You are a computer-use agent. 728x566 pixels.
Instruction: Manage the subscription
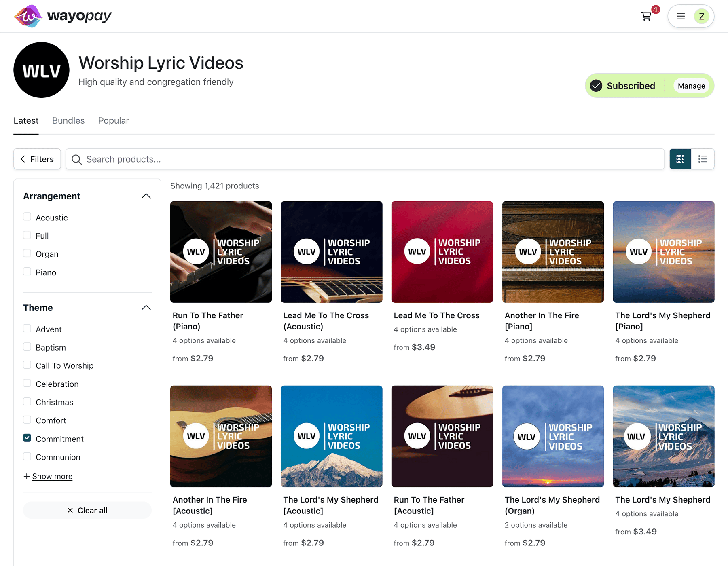(691, 86)
